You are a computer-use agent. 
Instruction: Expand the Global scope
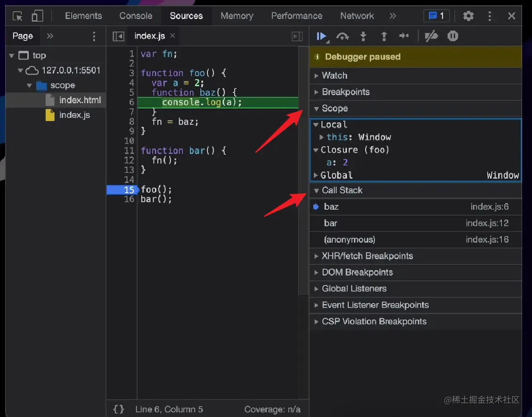click(x=316, y=175)
